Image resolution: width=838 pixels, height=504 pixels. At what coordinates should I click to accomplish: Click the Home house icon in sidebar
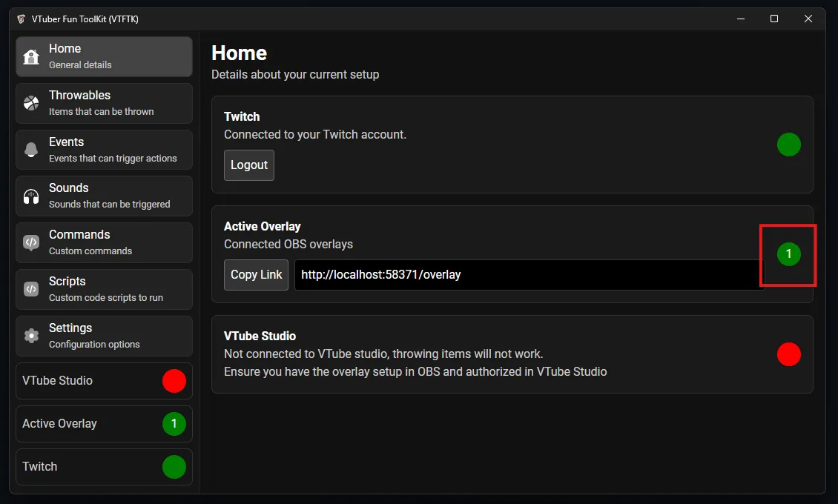point(31,57)
